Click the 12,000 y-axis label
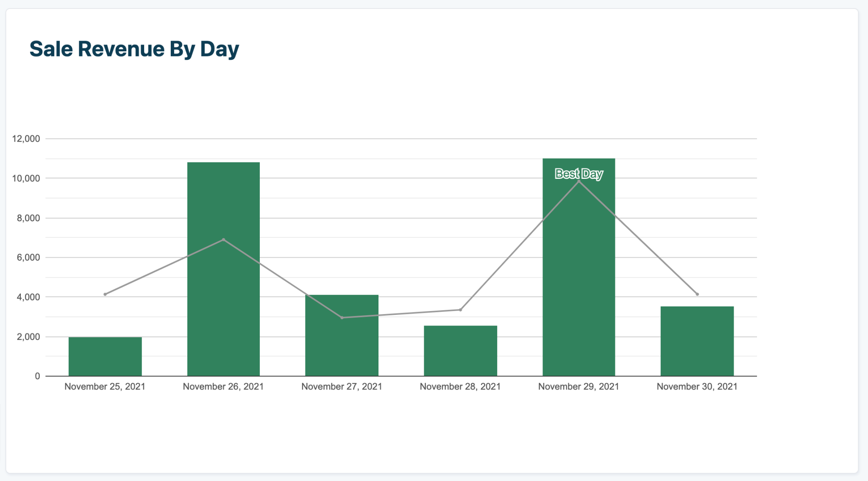This screenshot has width=868, height=481. point(26,139)
